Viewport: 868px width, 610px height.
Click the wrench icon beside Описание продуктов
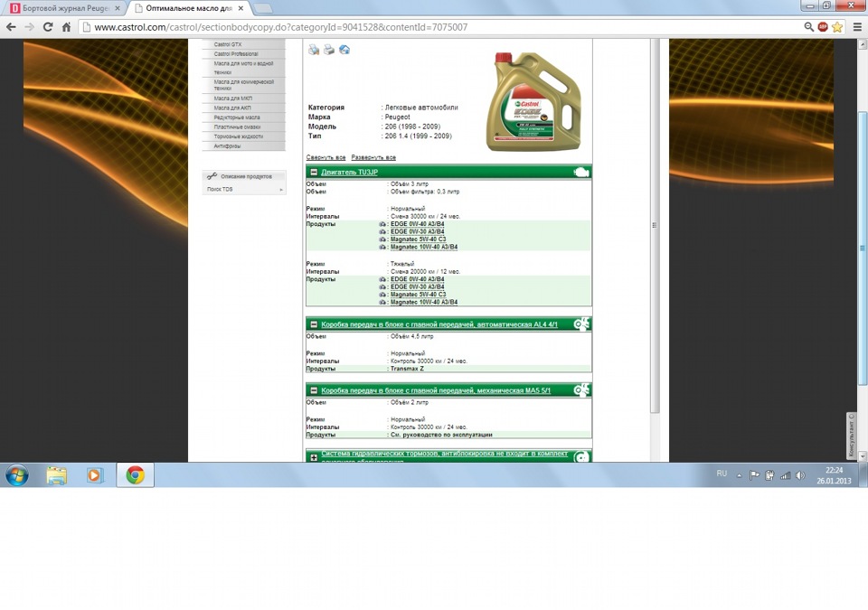tap(212, 176)
